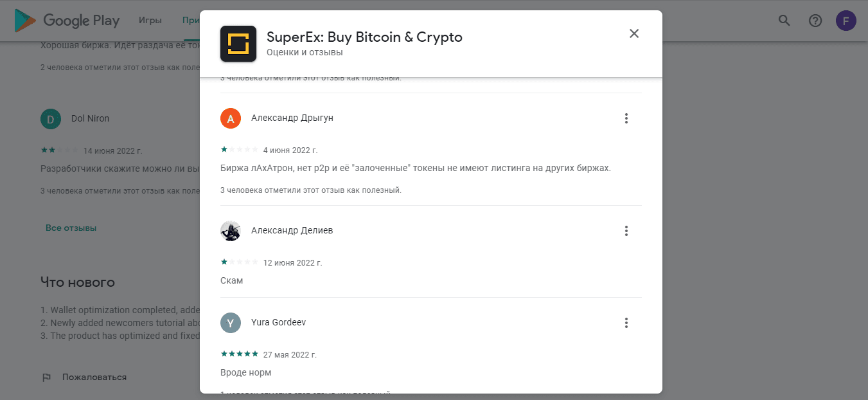
Task: Click Dol Niron's teal avatar
Action: (51, 119)
